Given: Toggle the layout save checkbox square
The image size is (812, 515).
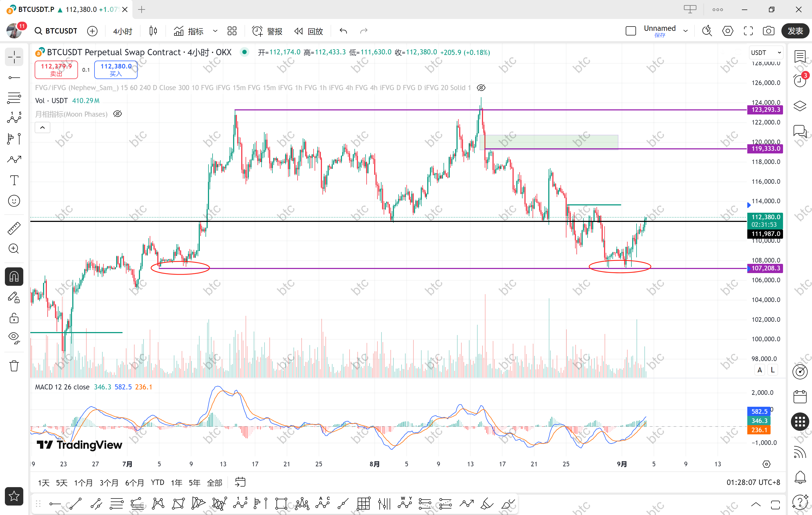Looking at the screenshot, I should [x=631, y=31].
